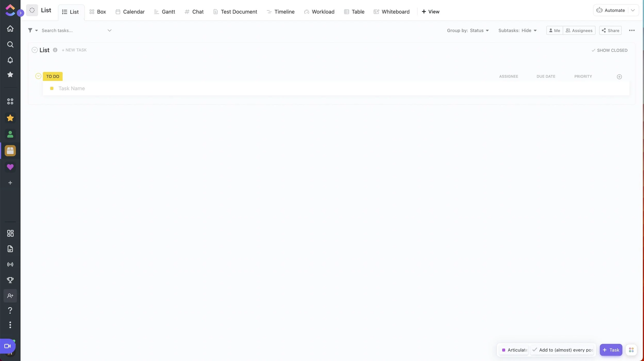
Task: Click the yellow status square before Task Name
Action: pos(52,88)
